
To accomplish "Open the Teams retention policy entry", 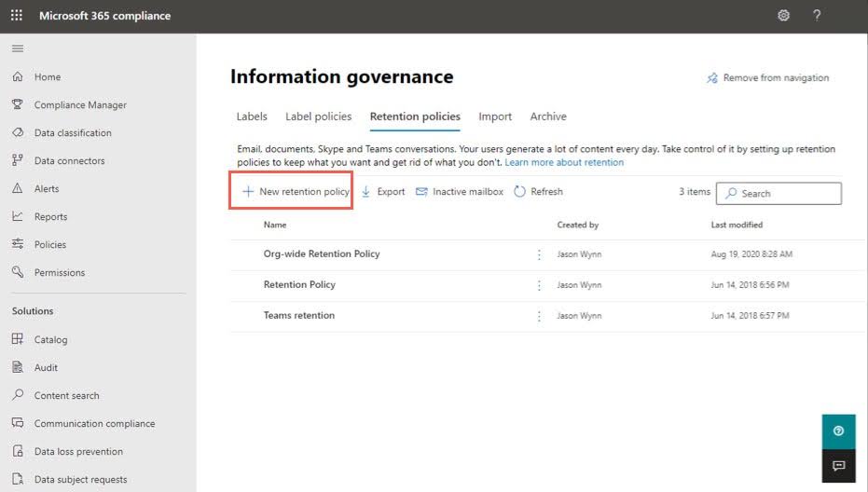I will click(x=299, y=316).
